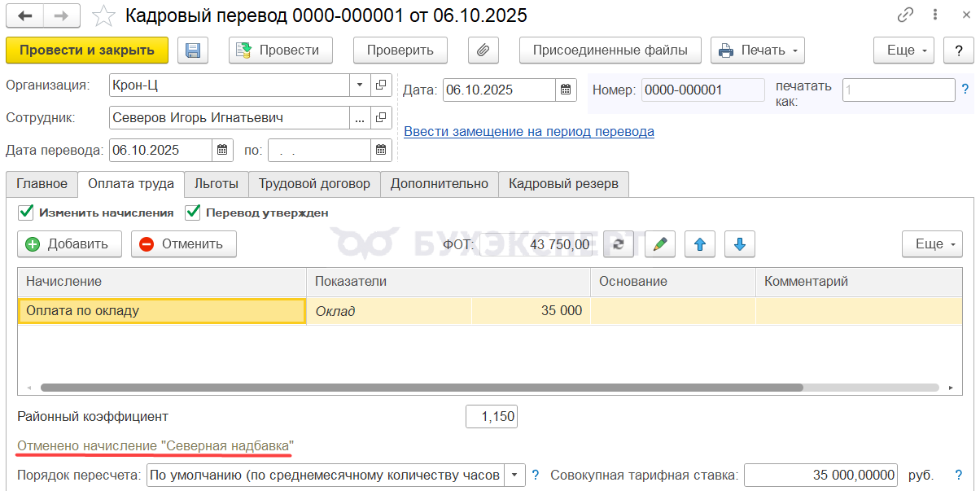Image resolution: width=980 pixels, height=491 pixels.
Task: Click Районный коэффициент field 1,150
Action: tap(492, 417)
